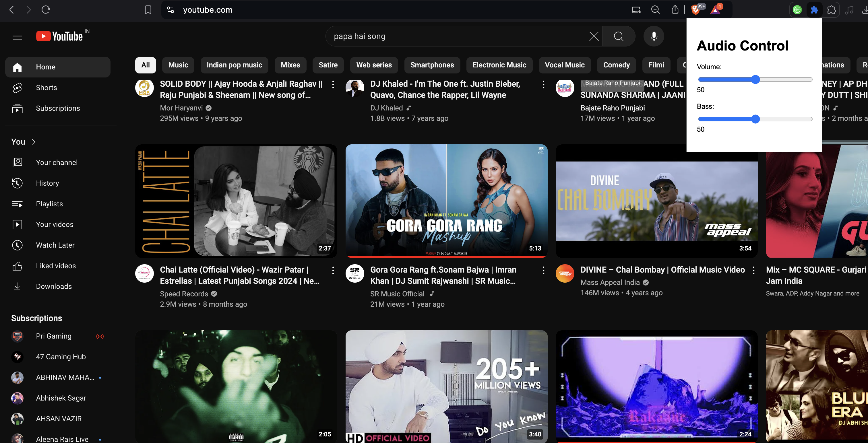868x443 pixels.
Task: Open Liked videos in sidebar
Action: [x=58, y=266]
